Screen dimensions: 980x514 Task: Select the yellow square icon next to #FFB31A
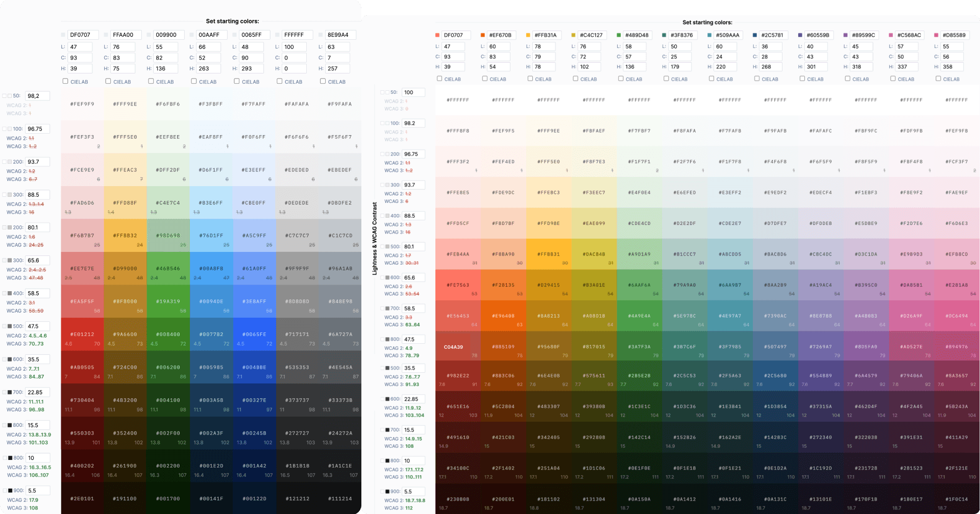(x=528, y=35)
